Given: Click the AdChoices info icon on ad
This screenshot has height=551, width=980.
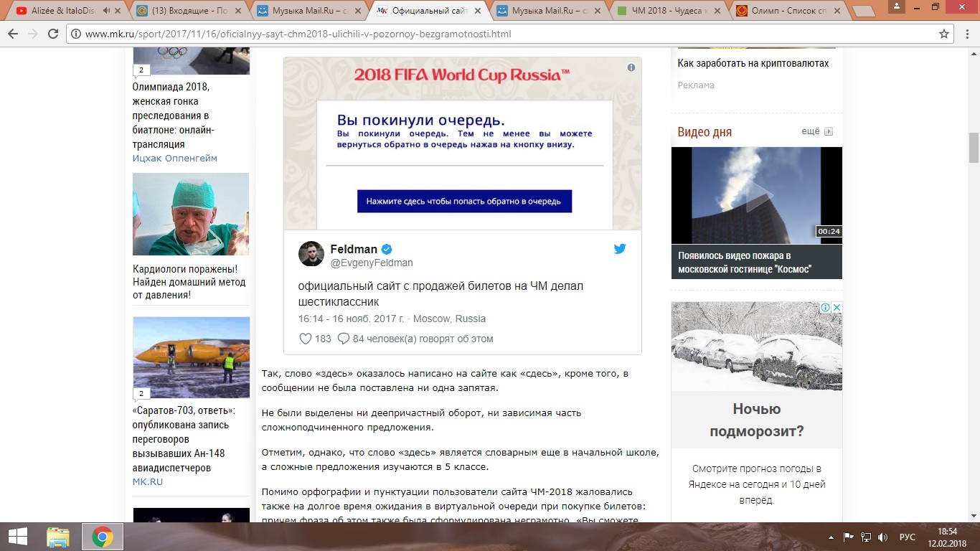Looking at the screenshot, I should pyautogui.click(x=825, y=307).
